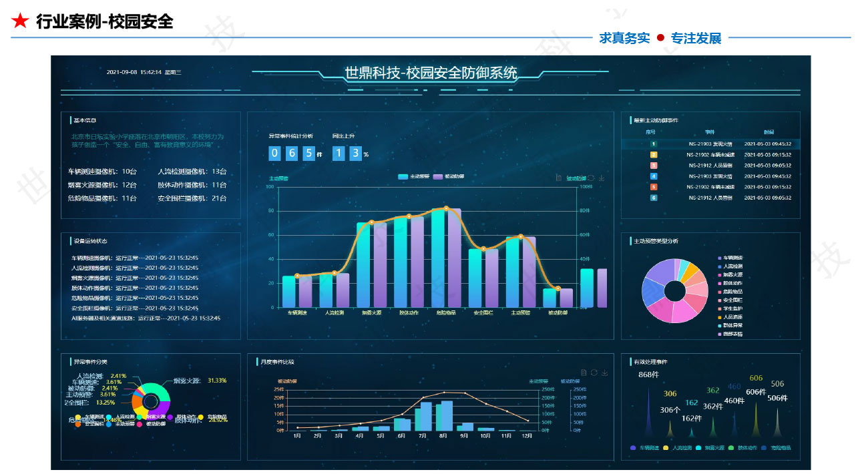The width and height of the screenshot is (868, 474).
Task: Click the refresh icon above main bar chart
Action: click(591, 178)
